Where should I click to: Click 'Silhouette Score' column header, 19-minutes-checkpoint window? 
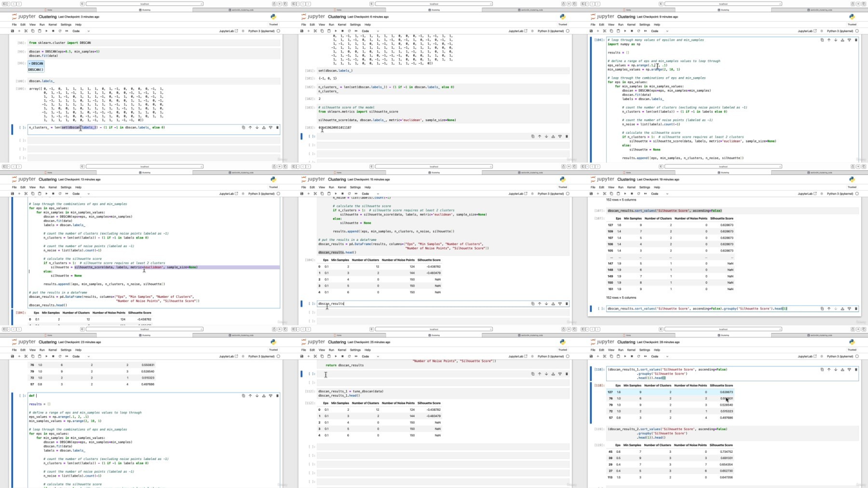[x=722, y=218]
